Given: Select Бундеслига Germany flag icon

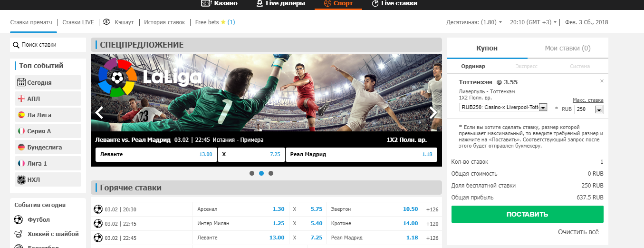Looking at the screenshot, I should click(21, 147).
